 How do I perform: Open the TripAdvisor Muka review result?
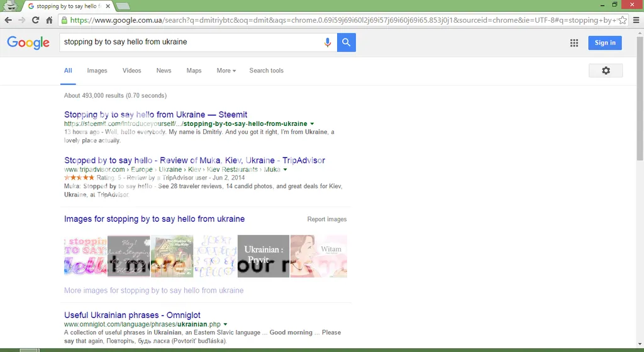coord(195,161)
